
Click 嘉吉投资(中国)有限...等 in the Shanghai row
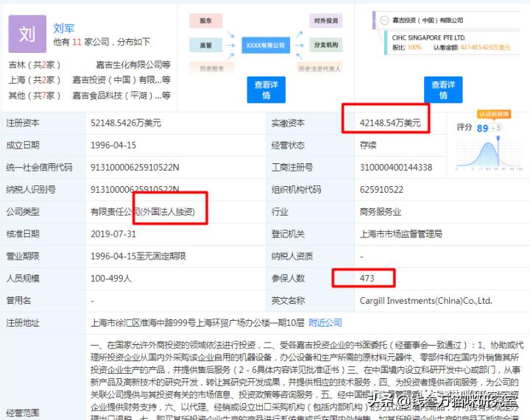121,80
